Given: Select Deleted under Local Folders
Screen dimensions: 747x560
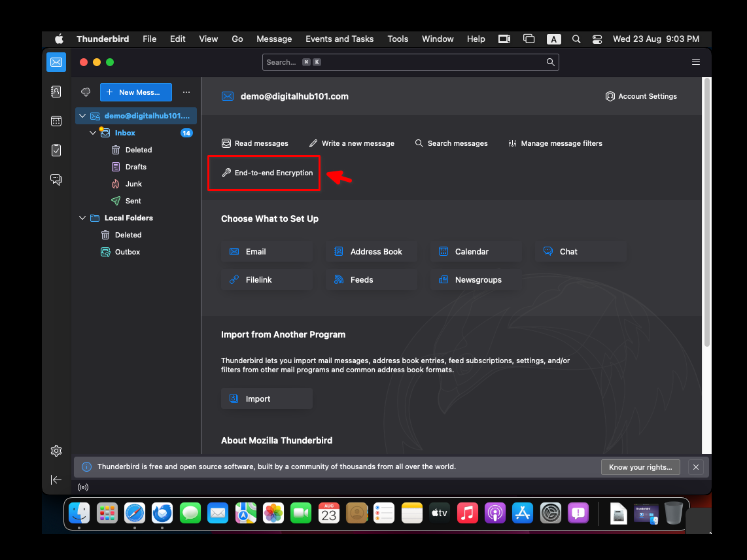Looking at the screenshot, I should pos(136,235).
